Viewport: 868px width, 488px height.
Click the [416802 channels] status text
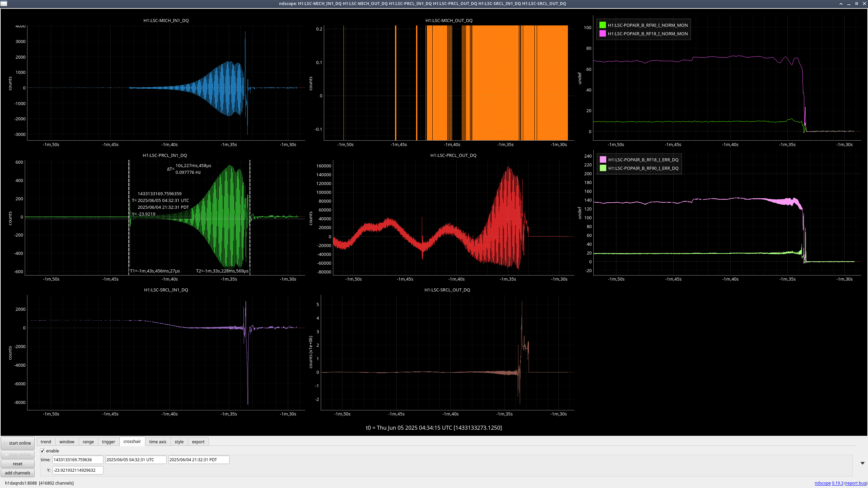(x=56, y=483)
